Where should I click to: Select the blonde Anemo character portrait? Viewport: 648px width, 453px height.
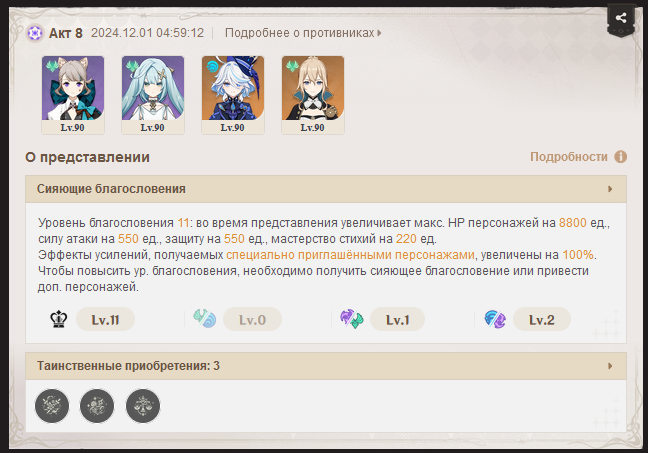313,95
